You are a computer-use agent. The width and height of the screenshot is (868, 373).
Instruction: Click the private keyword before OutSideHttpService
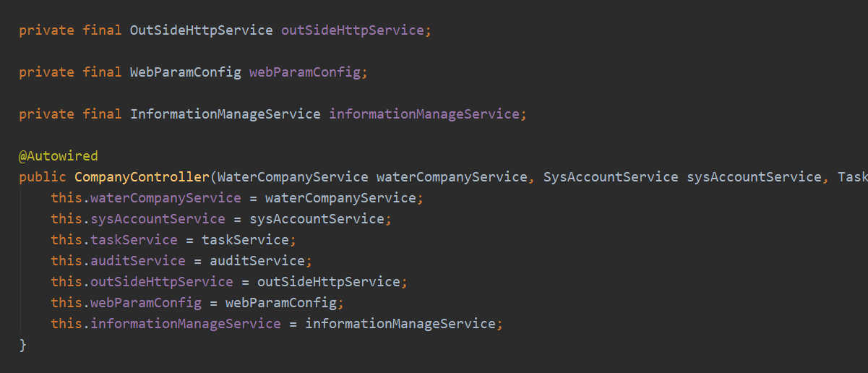[46, 30]
